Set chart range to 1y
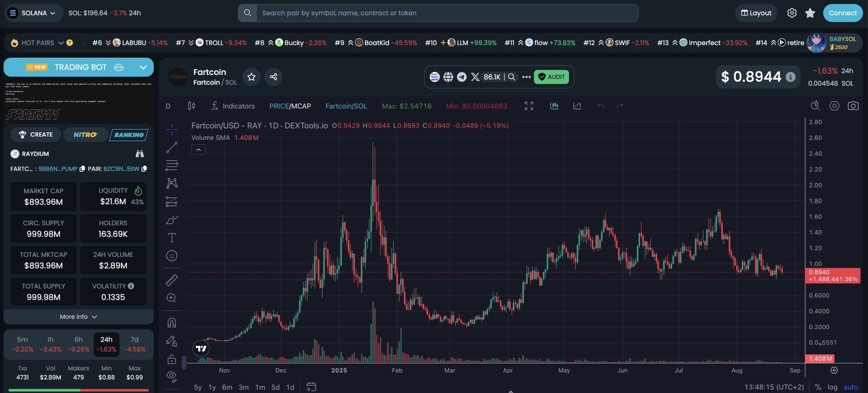Image resolution: width=868 pixels, height=393 pixels. (212, 387)
